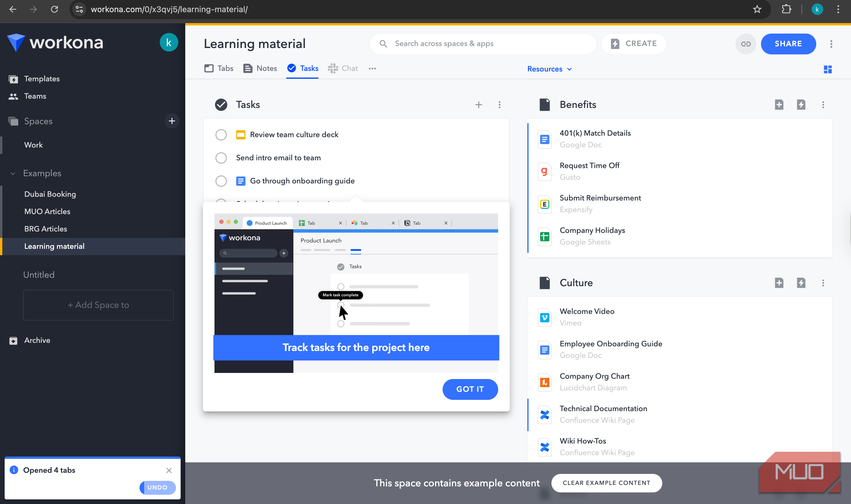This screenshot has height=504, width=851.
Task: Add a resource to the Culture section
Action: point(779,283)
